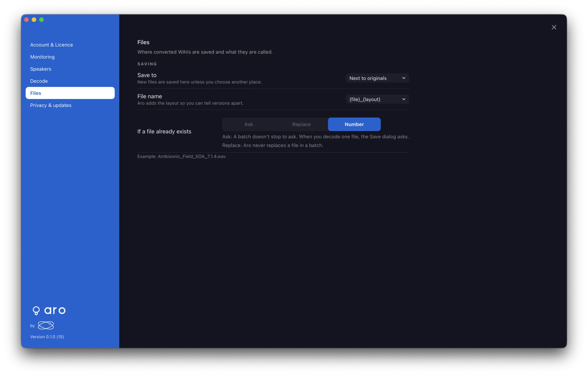Select the Files sidebar item
This screenshot has height=376, width=588.
[70, 93]
